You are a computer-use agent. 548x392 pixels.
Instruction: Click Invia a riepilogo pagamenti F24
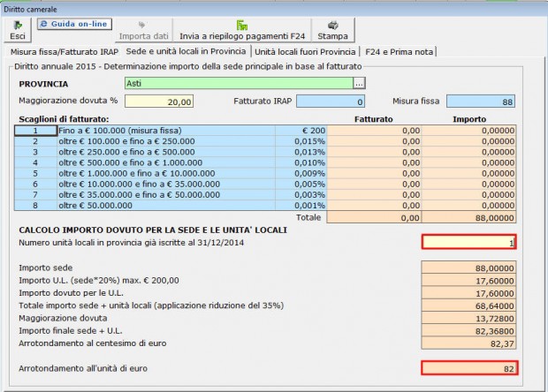(x=242, y=30)
